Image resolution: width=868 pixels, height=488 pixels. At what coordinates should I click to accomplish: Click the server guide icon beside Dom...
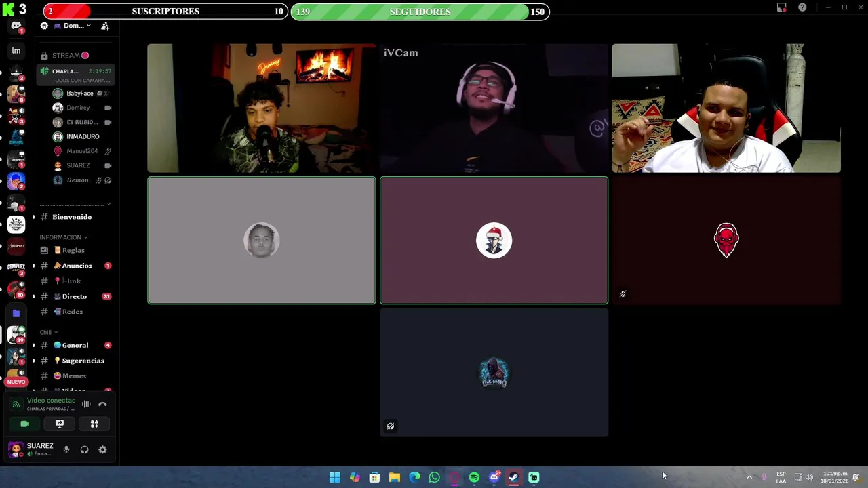click(x=44, y=26)
